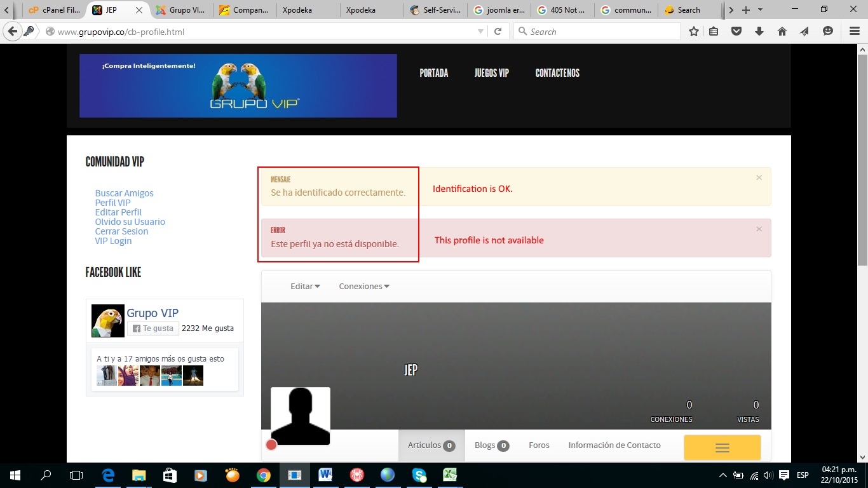Click the Editar Perfil link
Image resolution: width=868 pixels, height=488 pixels.
[118, 212]
